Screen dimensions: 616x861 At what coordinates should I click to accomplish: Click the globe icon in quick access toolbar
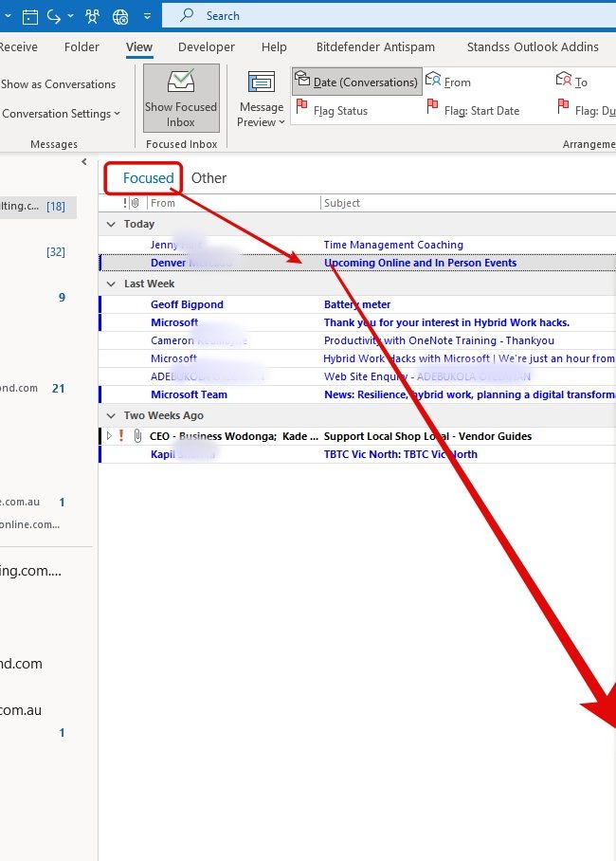click(120, 16)
